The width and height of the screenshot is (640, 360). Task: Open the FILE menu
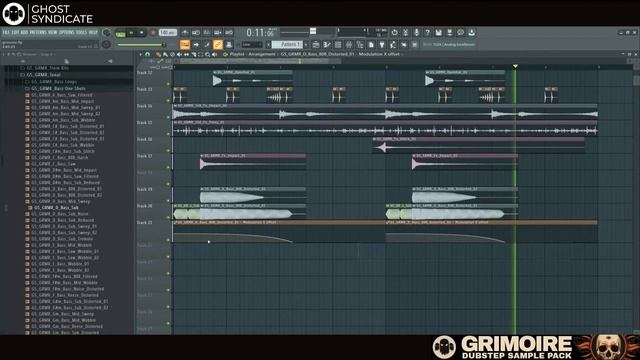point(6,32)
